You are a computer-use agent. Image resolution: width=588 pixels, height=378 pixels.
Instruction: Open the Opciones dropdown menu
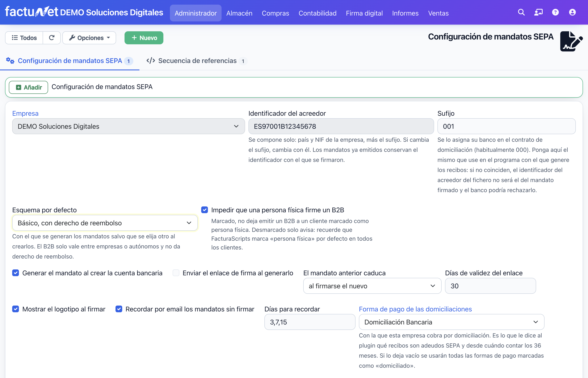(x=89, y=38)
